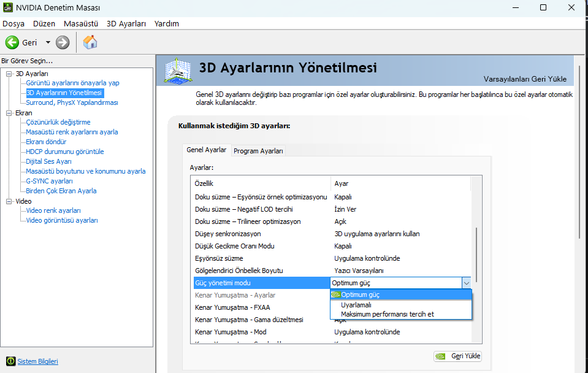Collapse the 3D Ayarları tree node

point(9,74)
